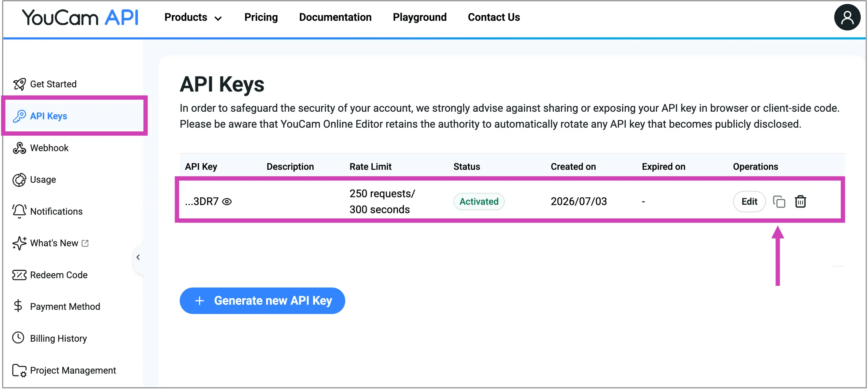This screenshot has width=868, height=389.
Task: Copy the ...3DR7 API key
Action: click(779, 202)
